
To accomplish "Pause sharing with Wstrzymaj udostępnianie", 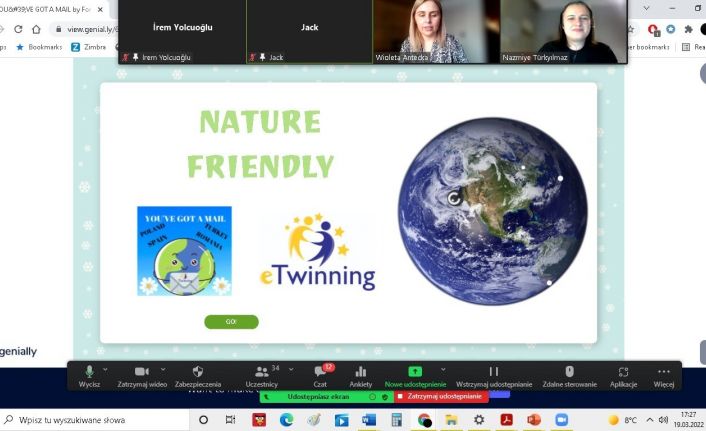I will point(493,372).
